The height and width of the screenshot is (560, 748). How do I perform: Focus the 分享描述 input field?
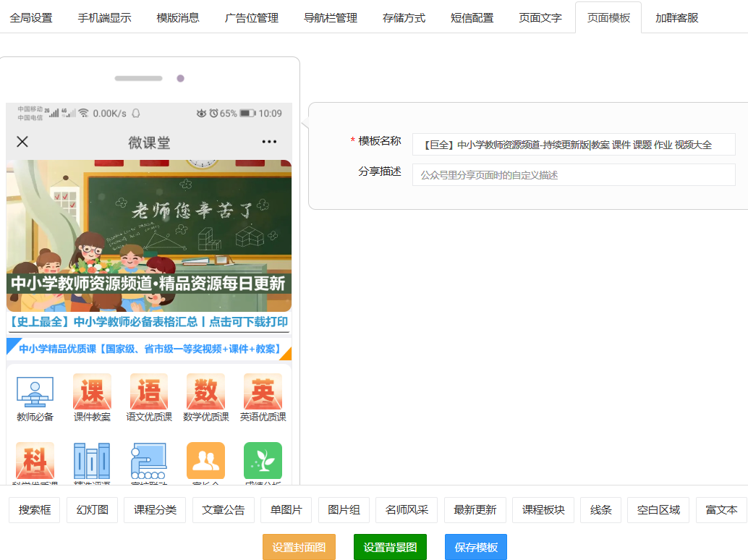(x=573, y=175)
